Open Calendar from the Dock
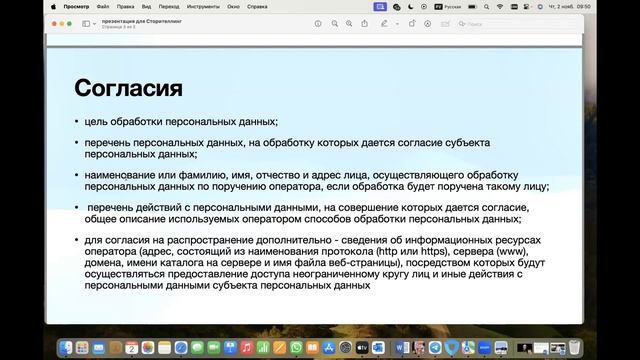 pyautogui.click(x=131, y=348)
